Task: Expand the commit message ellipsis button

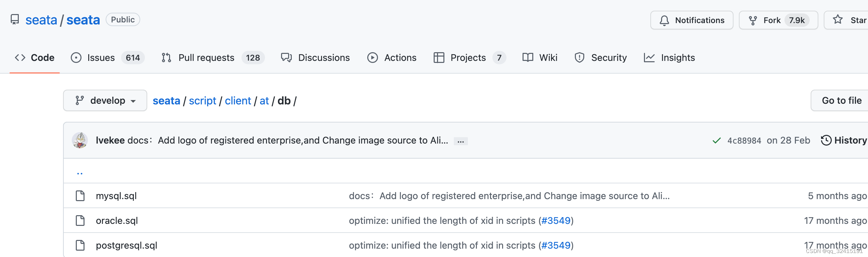Action: pos(460,141)
